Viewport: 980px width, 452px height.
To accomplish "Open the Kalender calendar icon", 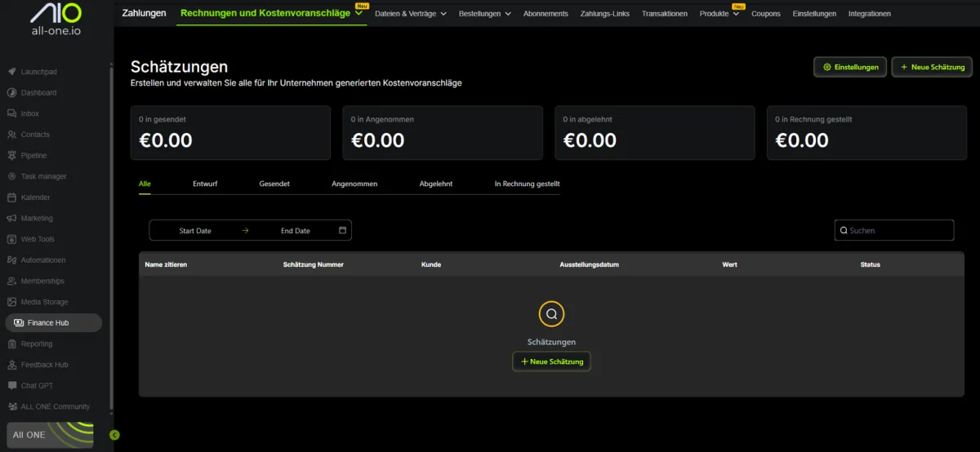I will 12,197.
